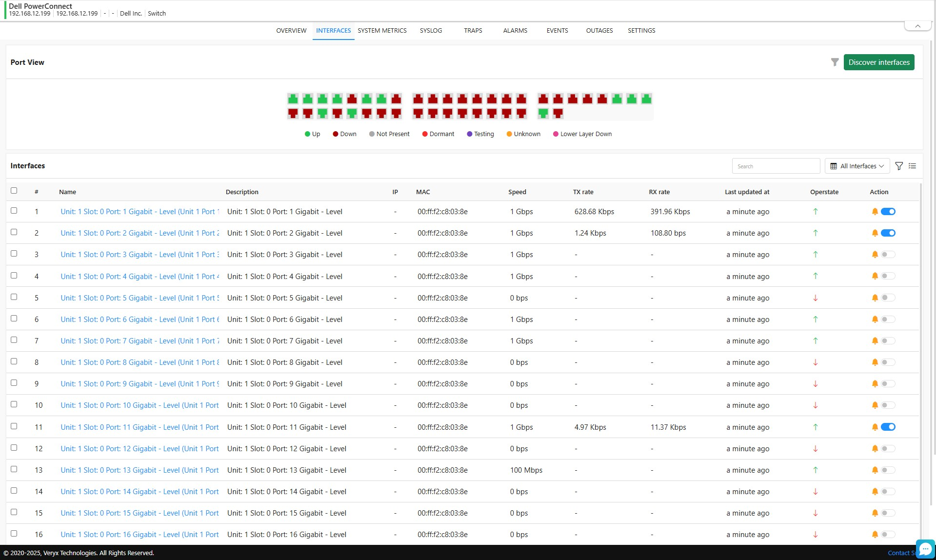Click the Port View filter funnel icon
Screen dimensions: 936x560
[835, 62]
